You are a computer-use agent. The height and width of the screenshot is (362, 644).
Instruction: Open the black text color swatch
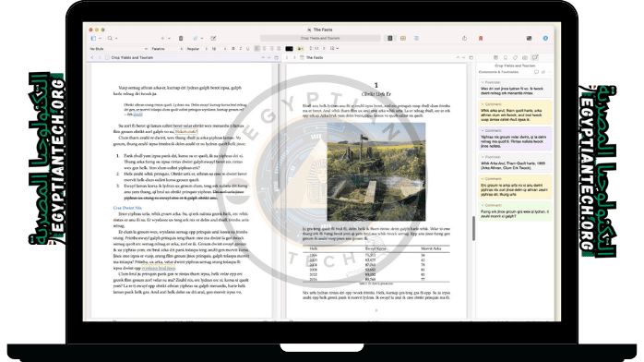click(289, 49)
